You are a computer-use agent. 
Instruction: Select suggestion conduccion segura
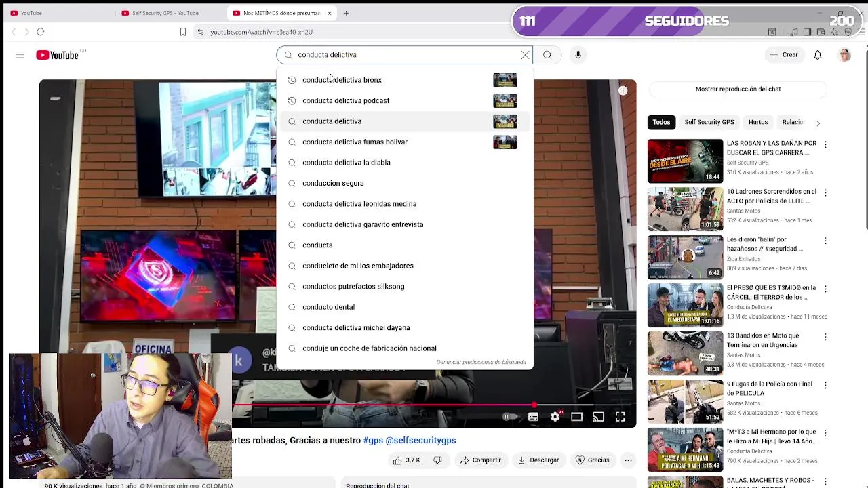(x=405, y=183)
